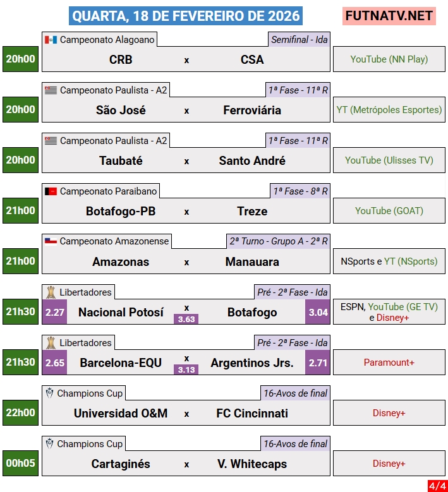This screenshot has height=492, width=448.
Task: Open YouTube (NN Play) broadcast link
Action: click(x=389, y=59)
